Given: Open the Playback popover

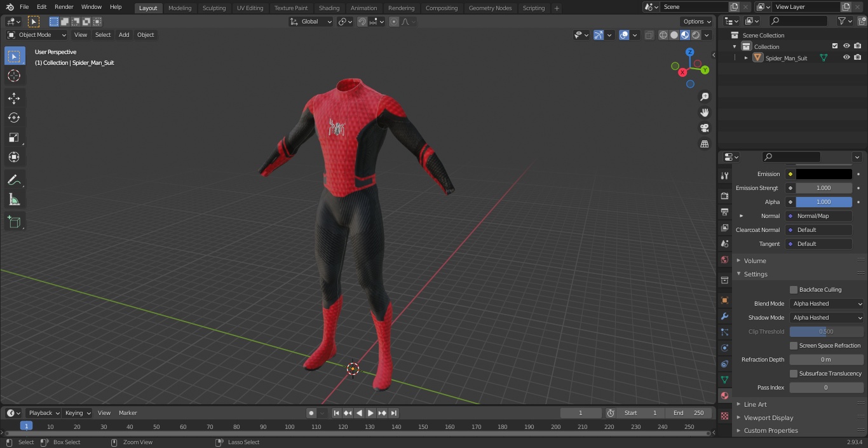Looking at the screenshot, I should (44, 413).
